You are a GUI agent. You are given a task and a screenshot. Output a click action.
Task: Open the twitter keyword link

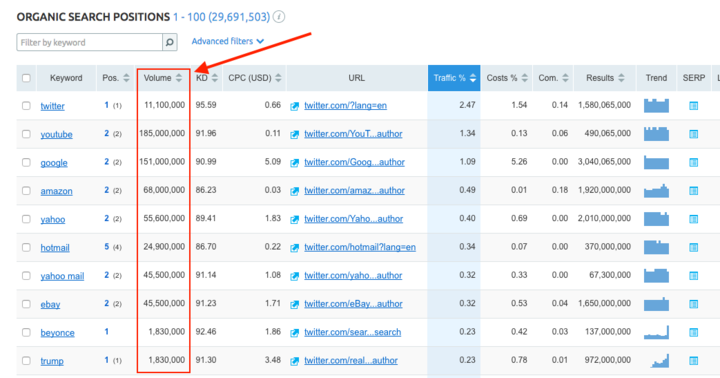(x=52, y=106)
